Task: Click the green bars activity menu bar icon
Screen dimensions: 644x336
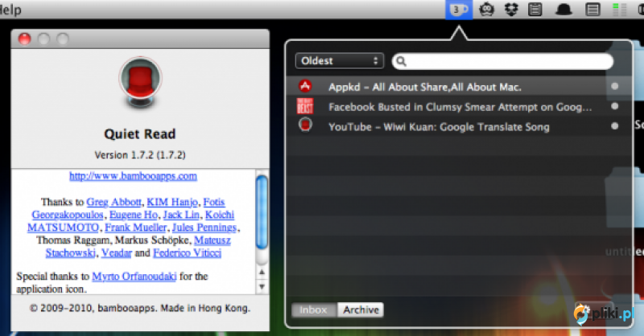Action: (x=619, y=9)
